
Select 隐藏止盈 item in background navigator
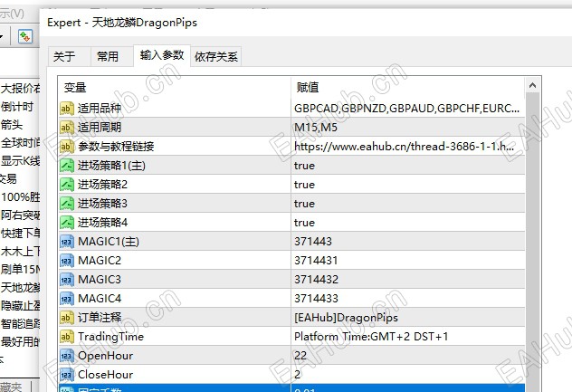click(21, 305)
